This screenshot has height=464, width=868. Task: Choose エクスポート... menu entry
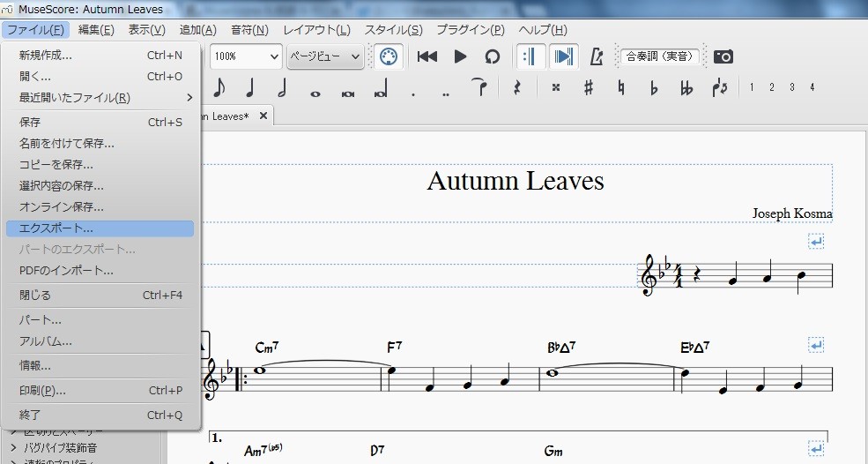(100, 228)
